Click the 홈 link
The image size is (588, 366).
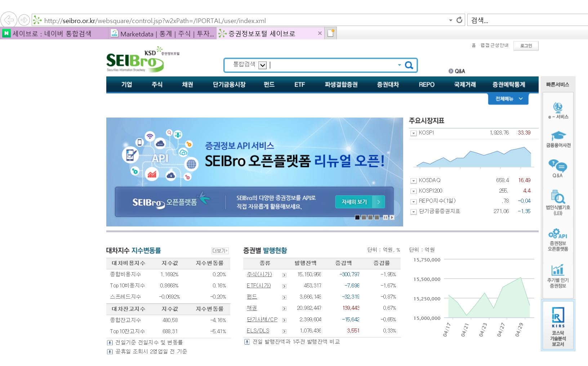(473, 45)
